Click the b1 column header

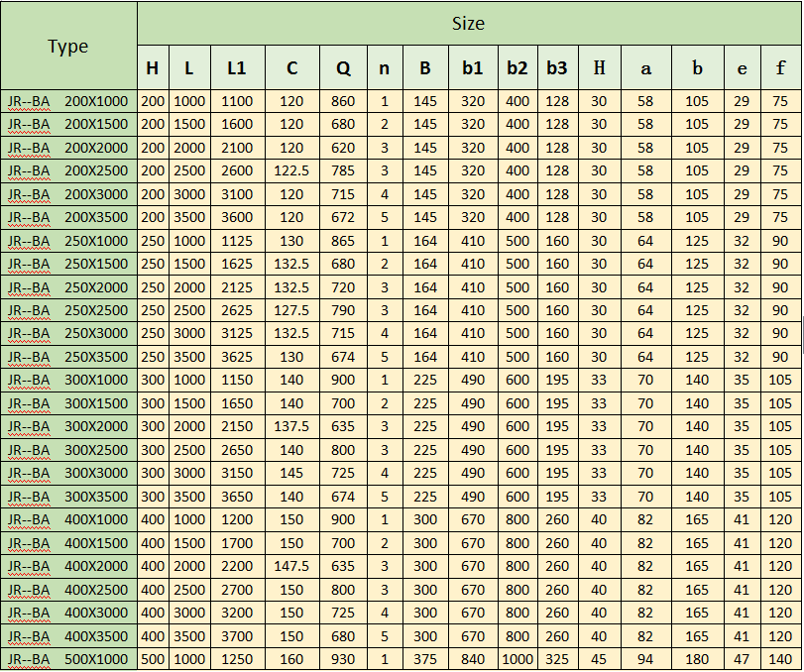(x=473, y=67)
